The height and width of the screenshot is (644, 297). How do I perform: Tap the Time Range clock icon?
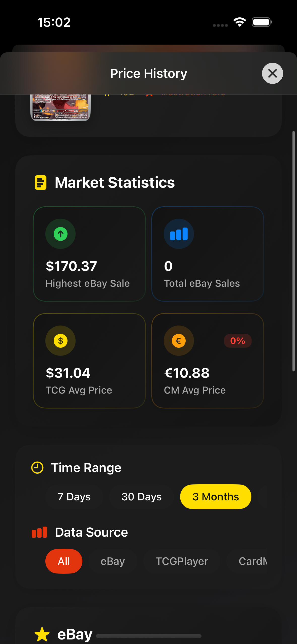[37, 468]
